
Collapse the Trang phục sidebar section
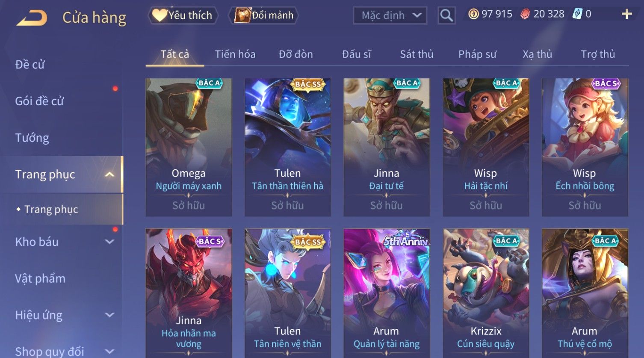tap(109, 175)
